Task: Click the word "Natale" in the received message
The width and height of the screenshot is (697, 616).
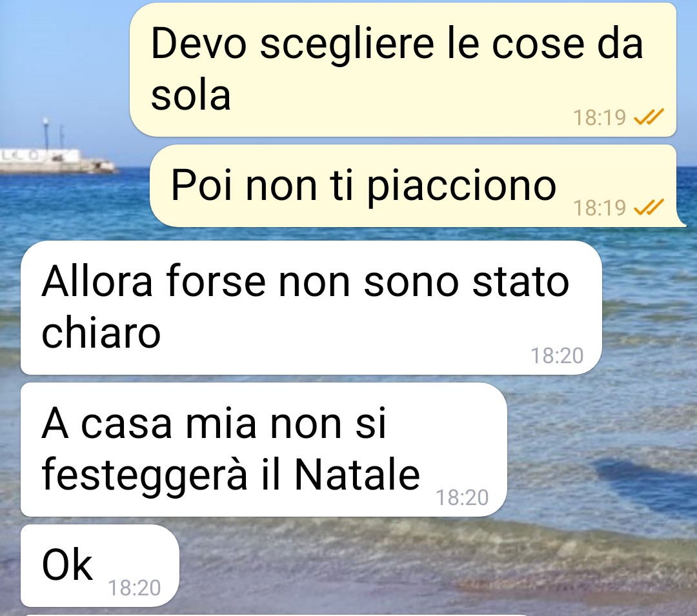Action: 357,475
